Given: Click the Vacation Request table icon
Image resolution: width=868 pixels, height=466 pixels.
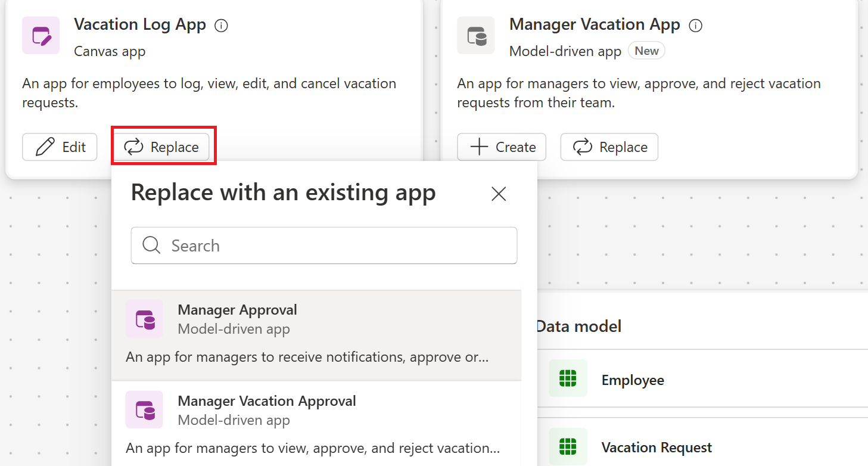Looking at the screenshot, I should pos(568,447).
